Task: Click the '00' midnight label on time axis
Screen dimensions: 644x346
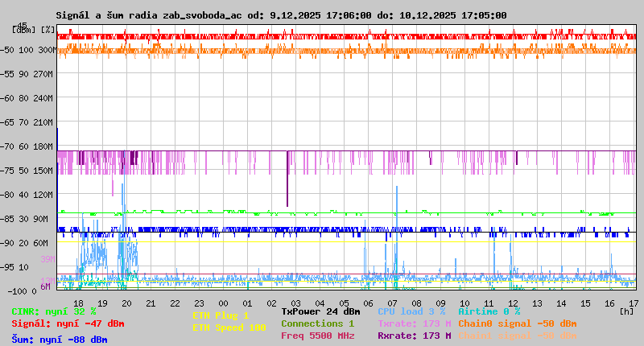Action: click(223, 303)
